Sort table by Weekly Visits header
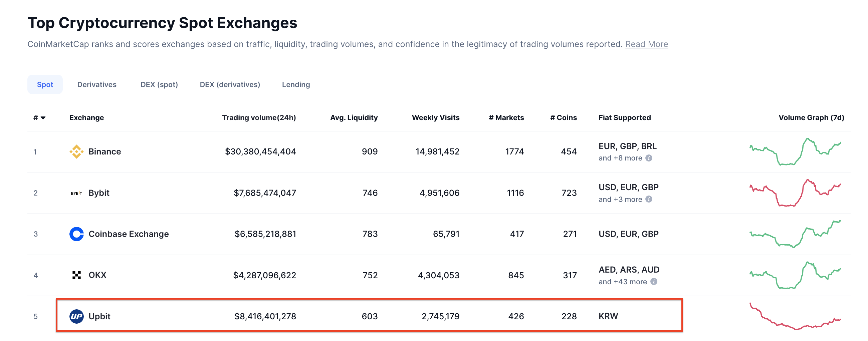Viewport: 868px width, 341px height. point(435,118)
